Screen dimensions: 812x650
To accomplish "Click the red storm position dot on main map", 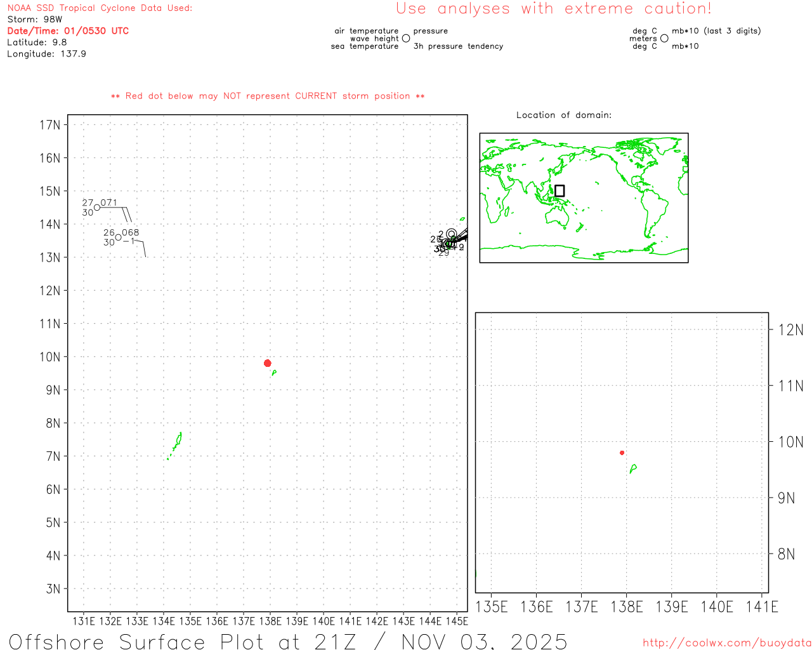I will pos(267,363).
